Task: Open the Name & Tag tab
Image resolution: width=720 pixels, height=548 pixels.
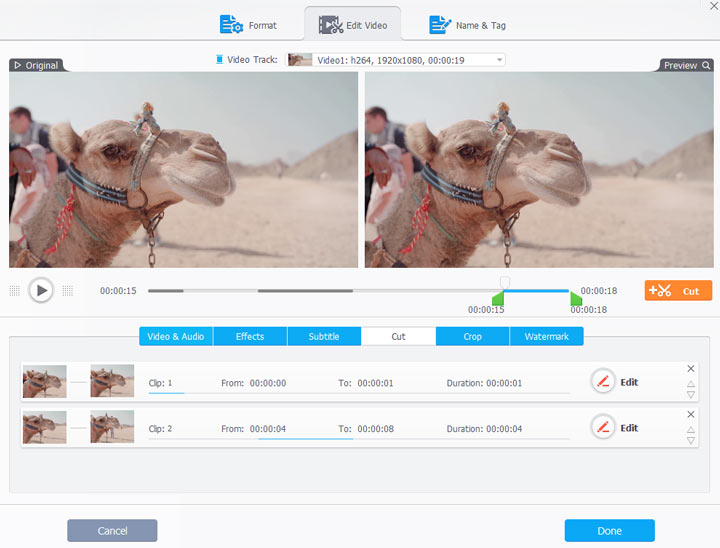Action: click(467, 25)
